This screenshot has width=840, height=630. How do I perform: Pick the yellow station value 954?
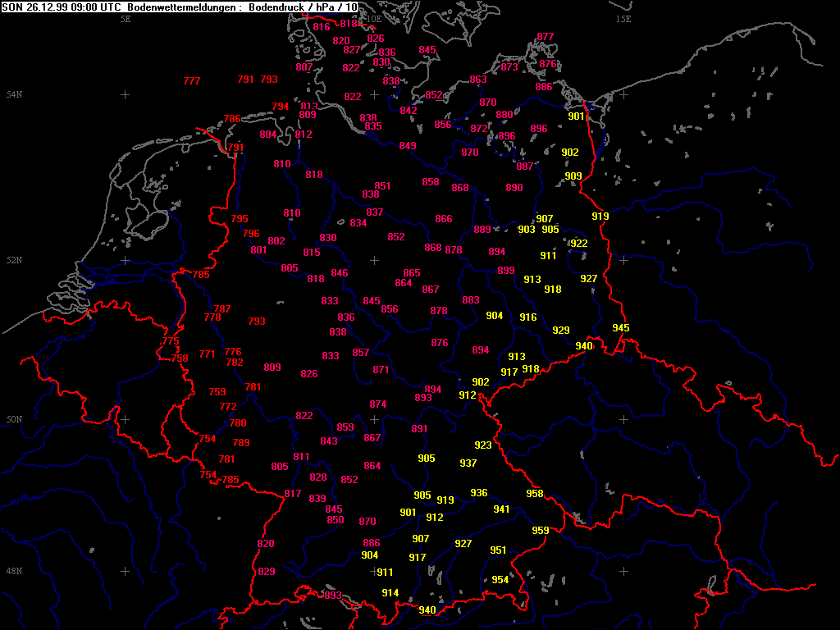500,580
